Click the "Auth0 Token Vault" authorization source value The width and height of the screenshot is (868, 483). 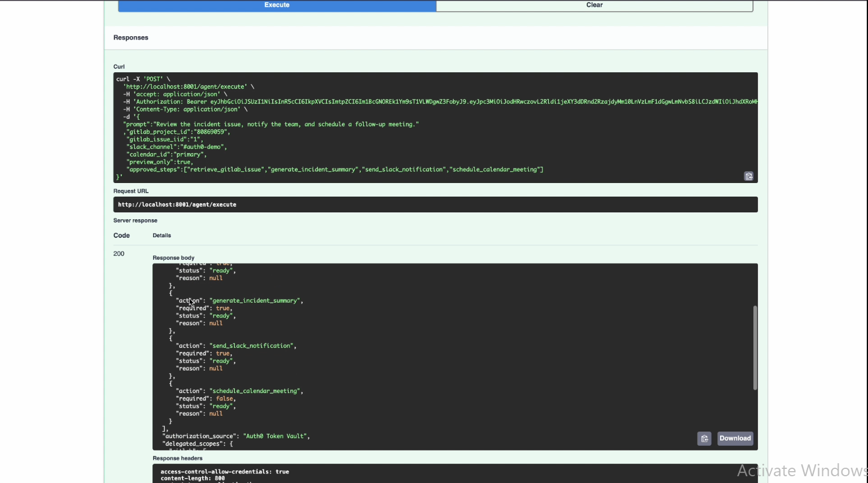pos(275,436)
